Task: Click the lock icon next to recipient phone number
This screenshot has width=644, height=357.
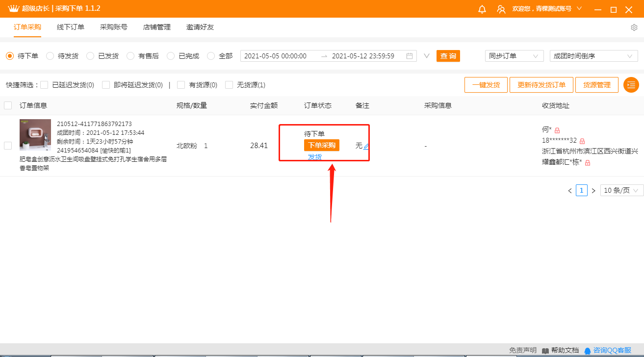Action: pyautogui.click(x=582, y=141)
